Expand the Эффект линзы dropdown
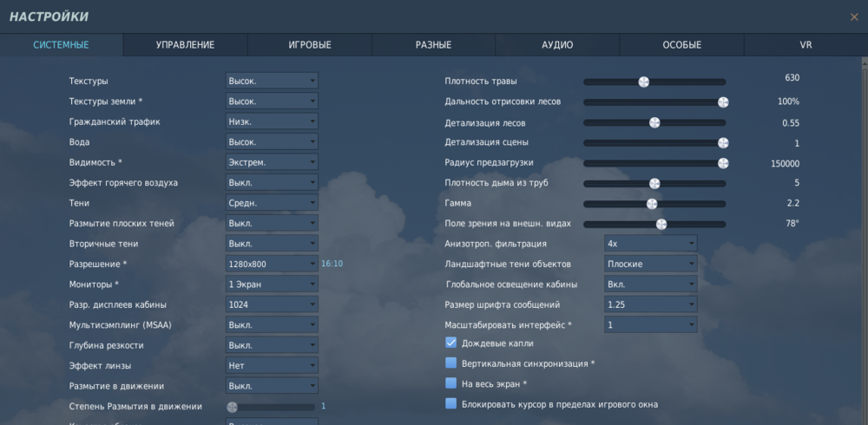Image resolution: width=868 pixels, height=425 pixels. coord(272,366)
